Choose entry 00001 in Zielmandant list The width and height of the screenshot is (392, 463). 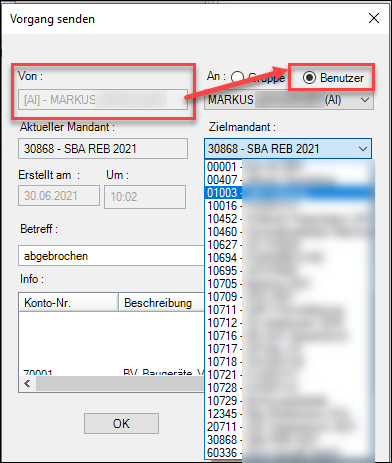coord(289,167)
